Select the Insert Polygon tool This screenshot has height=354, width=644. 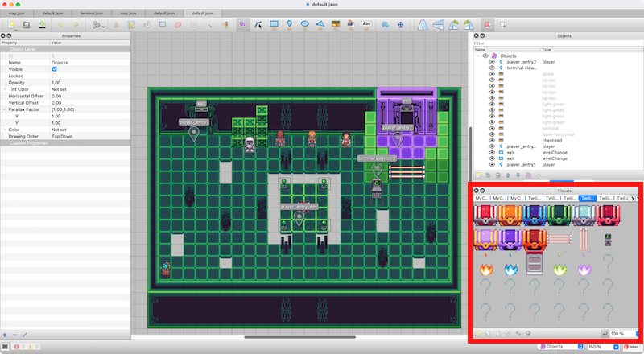coord(320,25)
